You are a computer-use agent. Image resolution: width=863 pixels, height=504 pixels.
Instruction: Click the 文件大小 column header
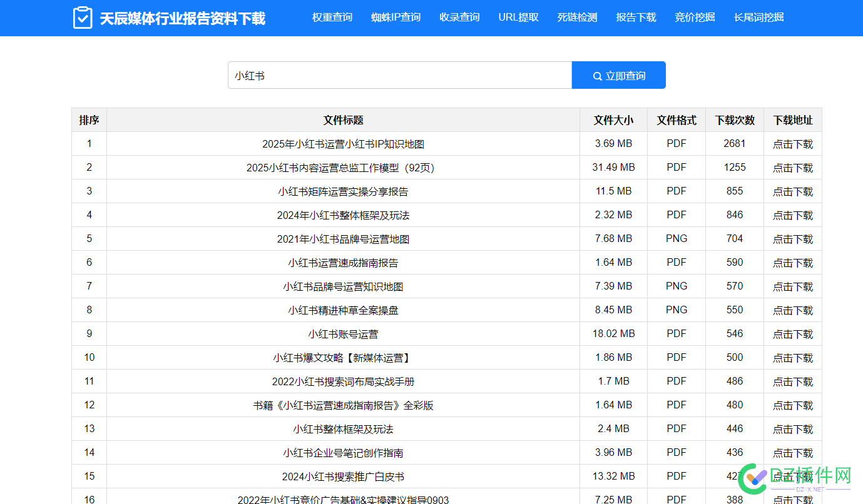click(x=613, y=120)
